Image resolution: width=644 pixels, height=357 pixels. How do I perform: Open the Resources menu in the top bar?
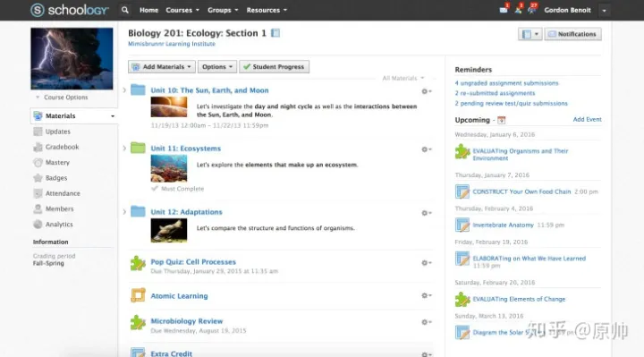(267, 10)
